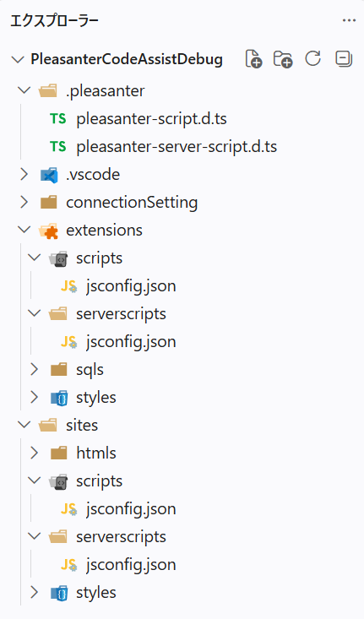Collapse the PleasanterCodeAssistDebug root chevron

(18, 60)
